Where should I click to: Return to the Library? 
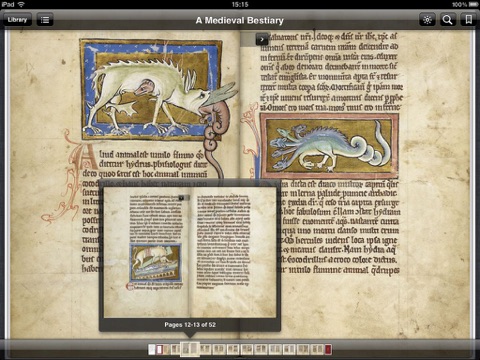point(17,20)
